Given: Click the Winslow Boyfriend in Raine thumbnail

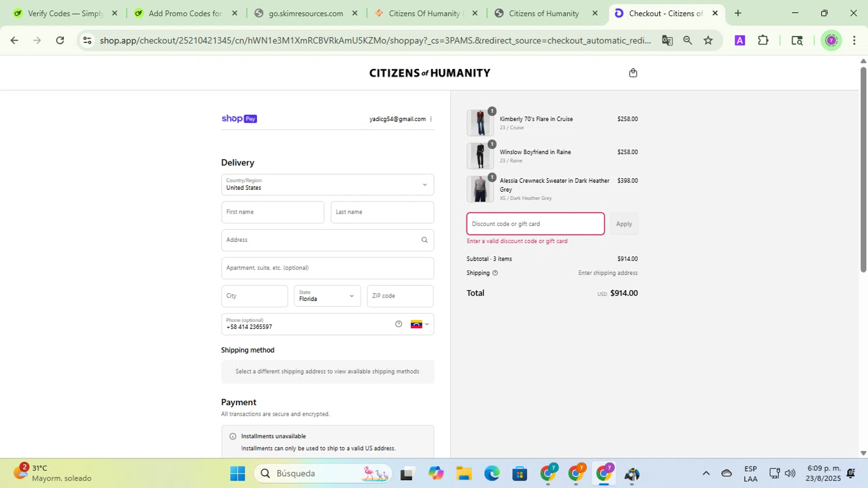Looking at the screenshot, I should click(x=480, y=156).
